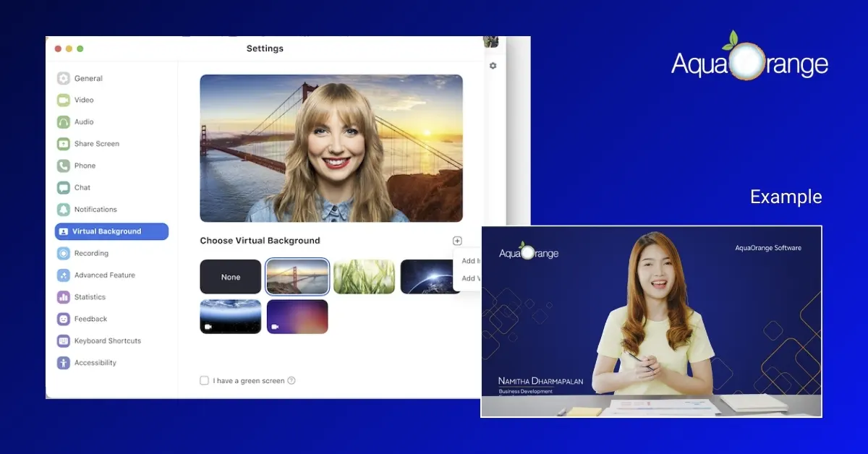
Task: Click the AquaOrange Software text in example
Action: coord(768,248)
